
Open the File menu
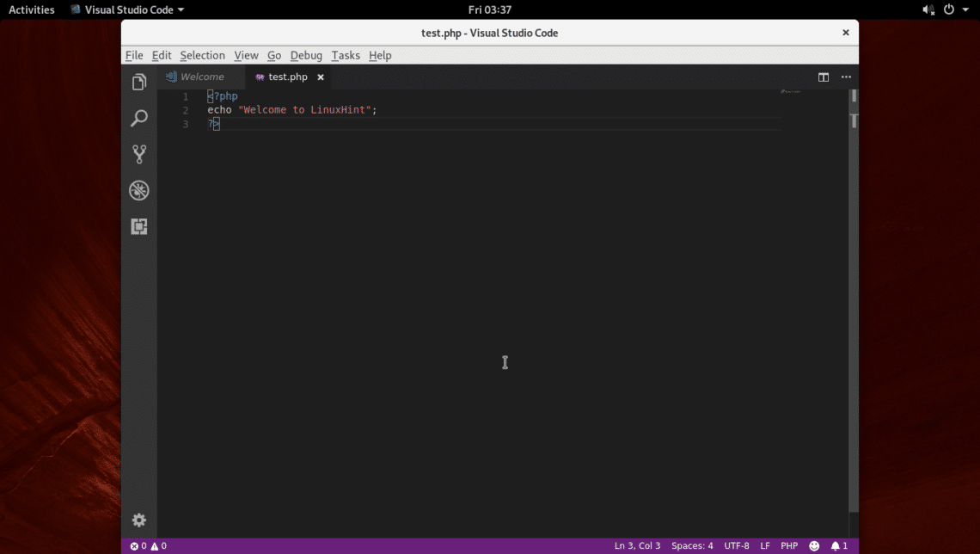[134, 55]
